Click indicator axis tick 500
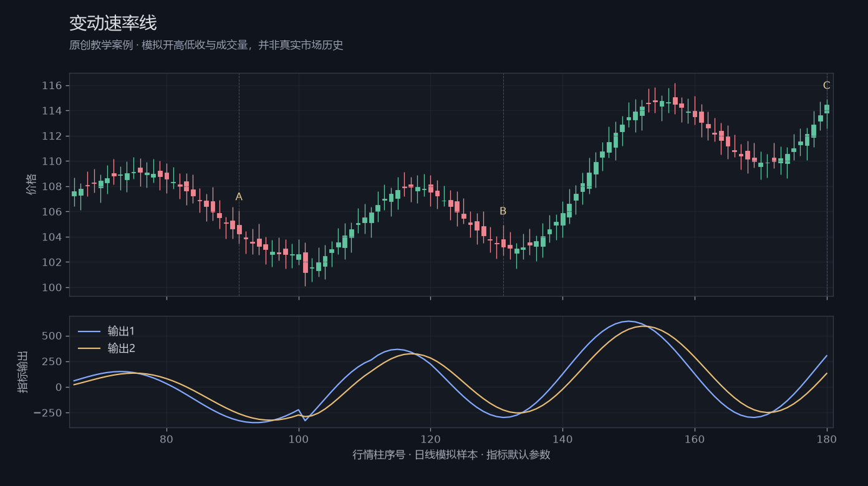Screen dimensions: 868x486 [x=52, y=336]
